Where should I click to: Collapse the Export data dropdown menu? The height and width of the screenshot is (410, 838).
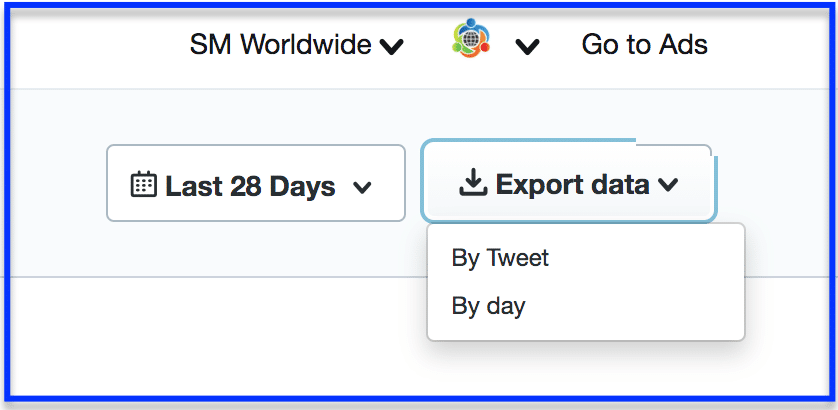coord(569,182)
